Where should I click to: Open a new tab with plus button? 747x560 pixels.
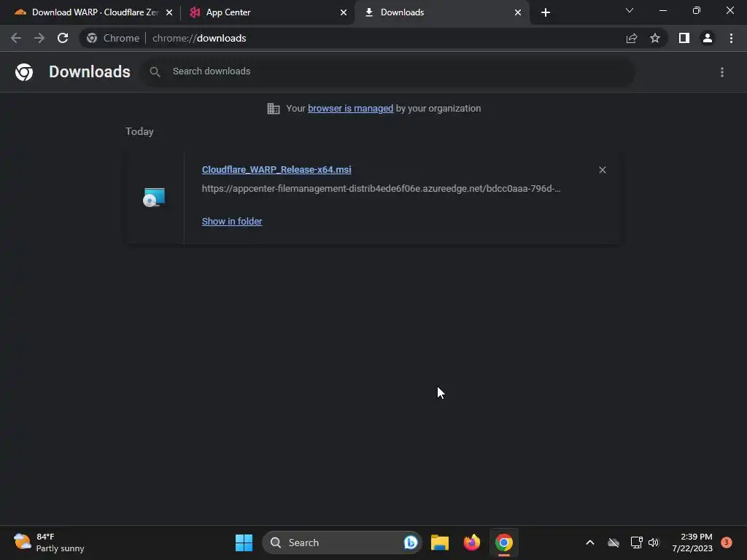click(x=546, y=12)
